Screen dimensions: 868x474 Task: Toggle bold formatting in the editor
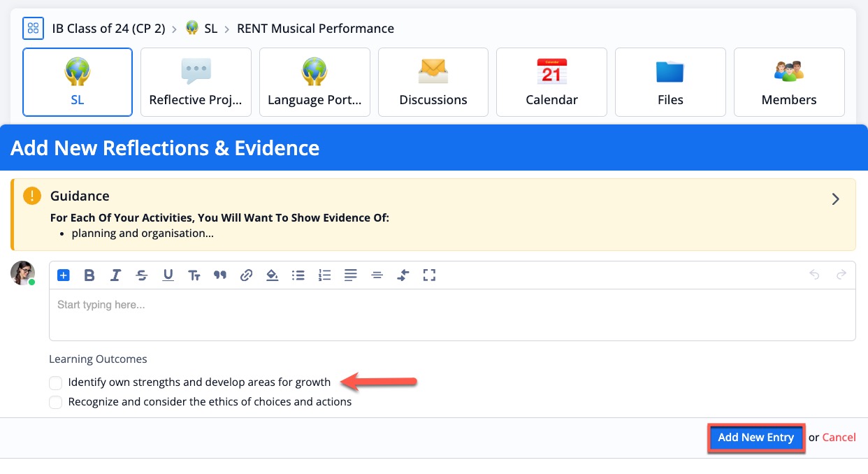(x=89, y=275)
